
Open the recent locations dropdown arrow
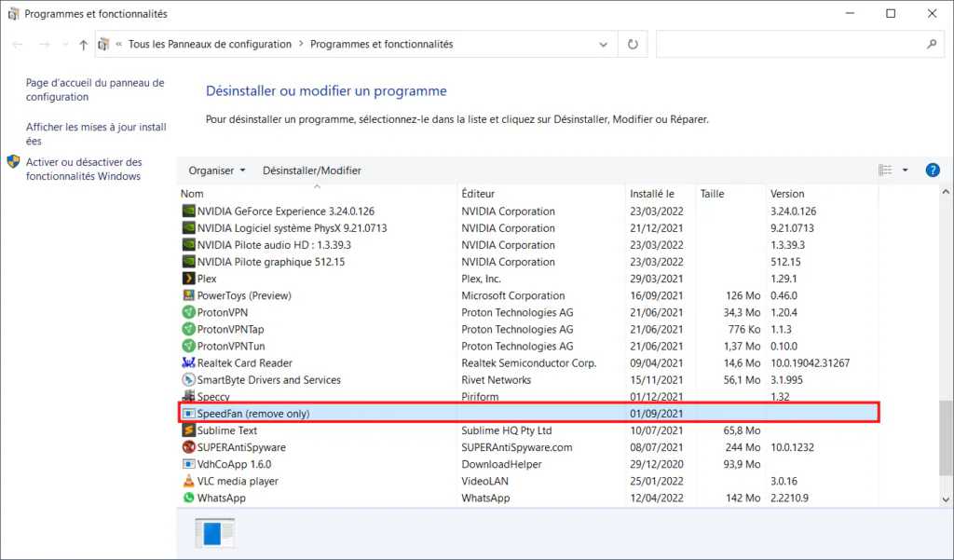tap(66, 45)
